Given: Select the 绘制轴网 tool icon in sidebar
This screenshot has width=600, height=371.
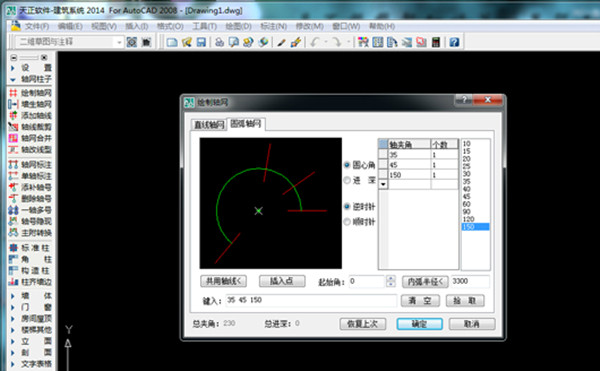Looking at the screenshot, I should pyautogui.click(x=13, y=93).
